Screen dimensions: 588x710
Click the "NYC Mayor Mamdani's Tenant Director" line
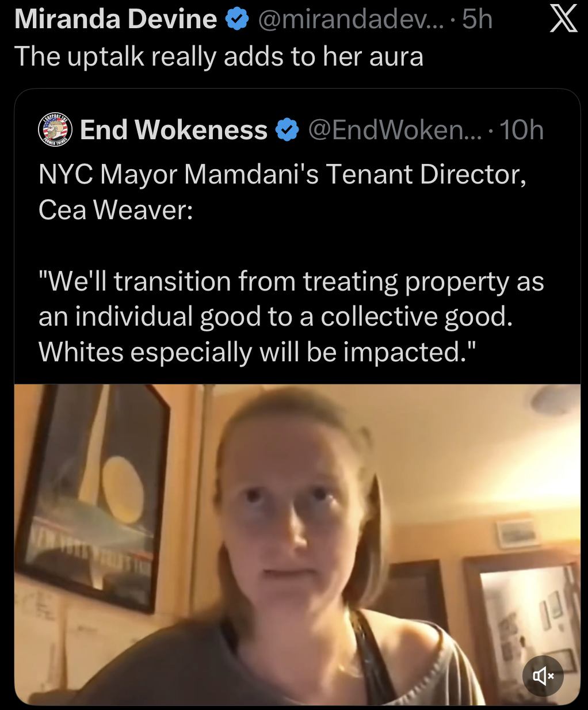(282, 174)
